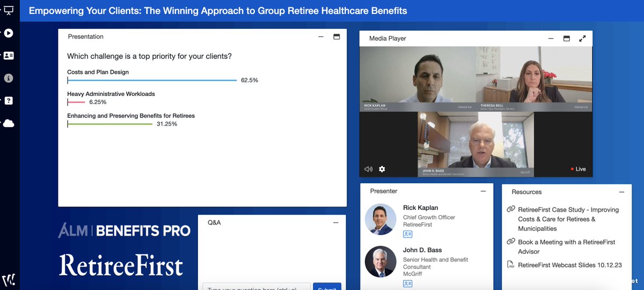Click the Q&A question input field
The image size is (644, 290).
pyautogui.click(x=257, y=286)
